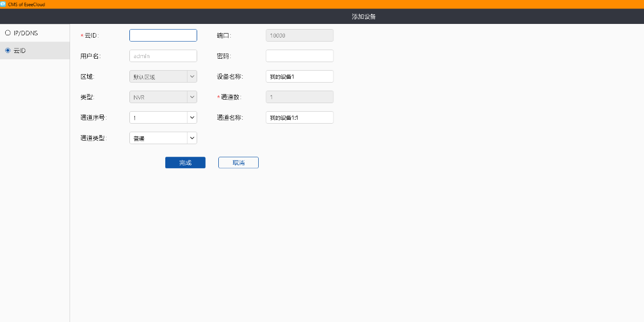Expand the 通道序号 dropdown

click(x=163, y=117)
